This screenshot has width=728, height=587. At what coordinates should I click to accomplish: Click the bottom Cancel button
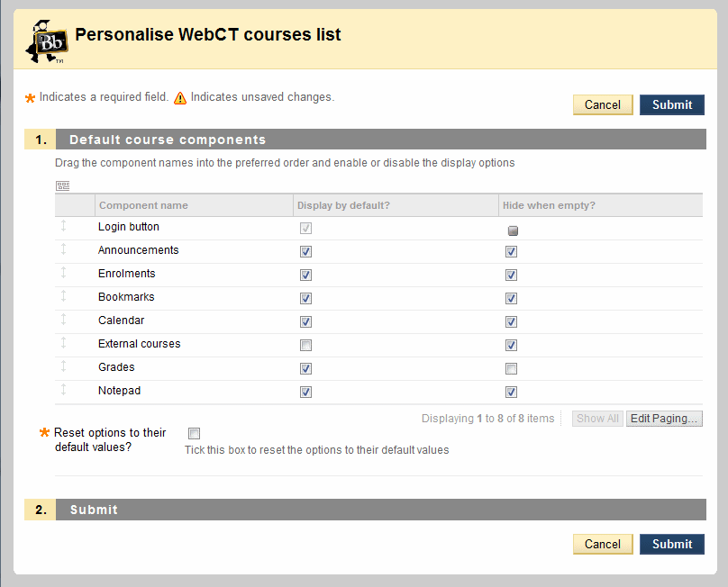(x=602, y=544)
